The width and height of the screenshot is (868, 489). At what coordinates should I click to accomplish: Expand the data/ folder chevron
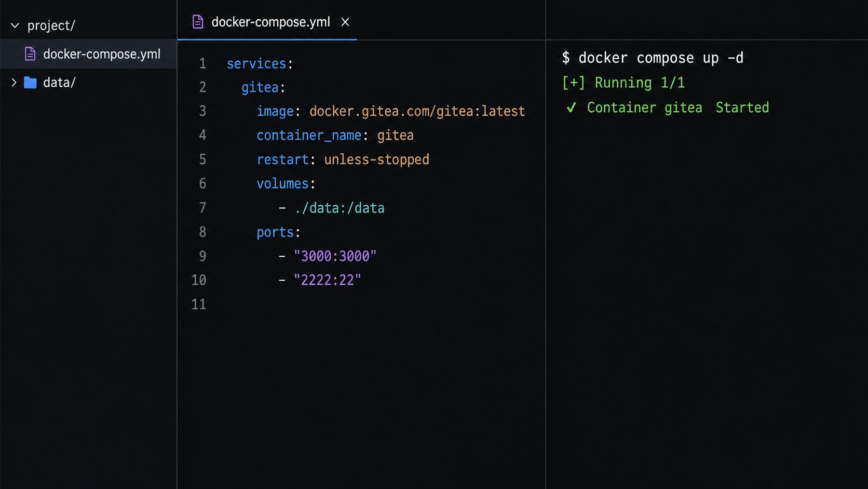[14, 82]
